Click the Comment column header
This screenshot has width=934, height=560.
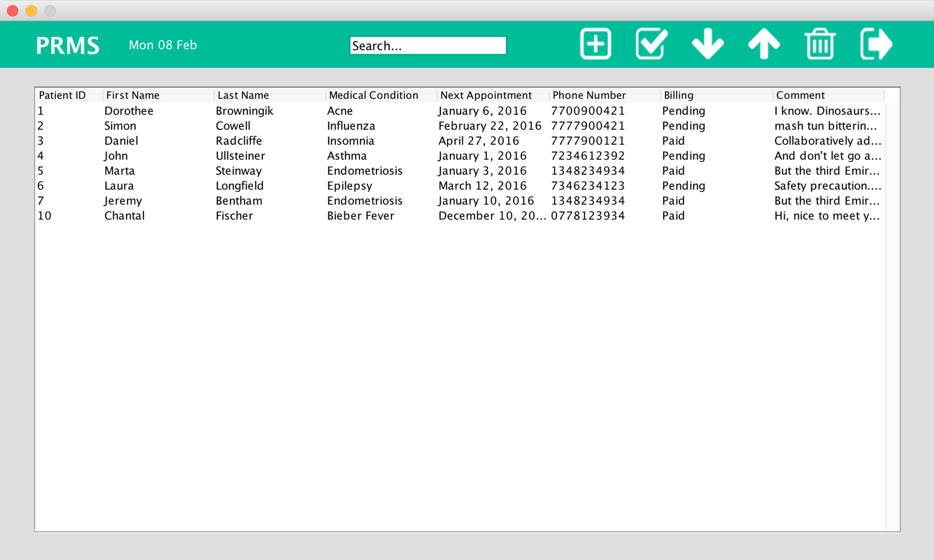tap(828, 95)
